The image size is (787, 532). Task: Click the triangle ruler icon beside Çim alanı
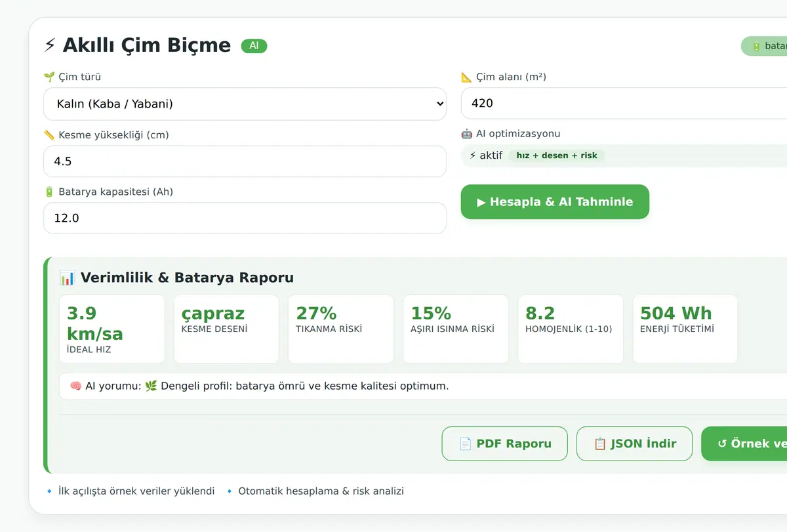[x=467, y=77]
